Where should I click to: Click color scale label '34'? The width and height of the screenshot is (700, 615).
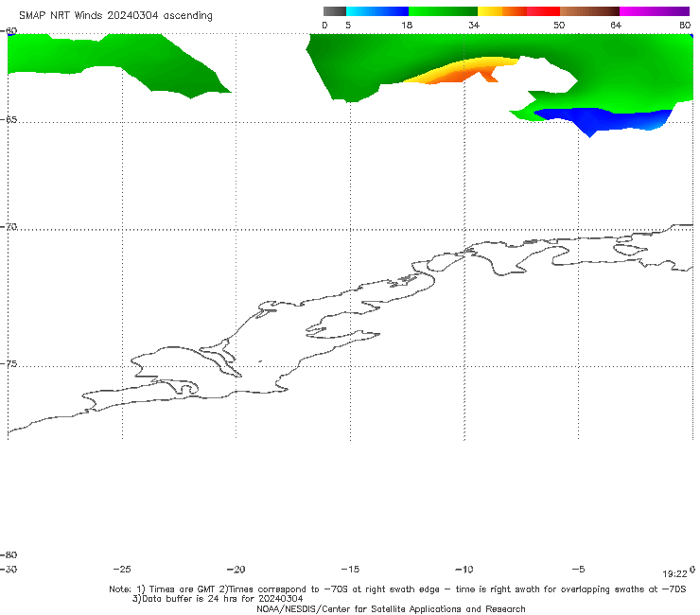click(474, 25)
